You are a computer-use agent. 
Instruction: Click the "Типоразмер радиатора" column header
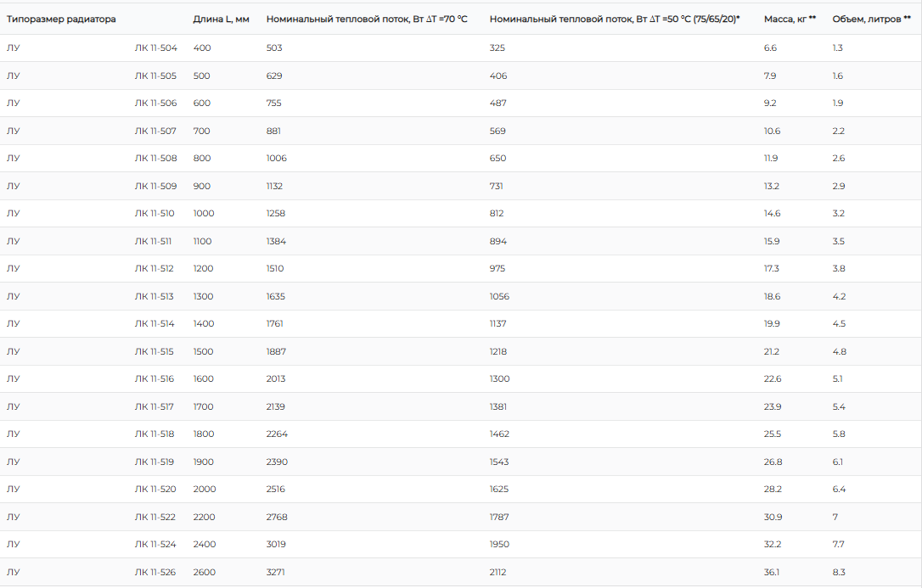click(x=61, y=20)
